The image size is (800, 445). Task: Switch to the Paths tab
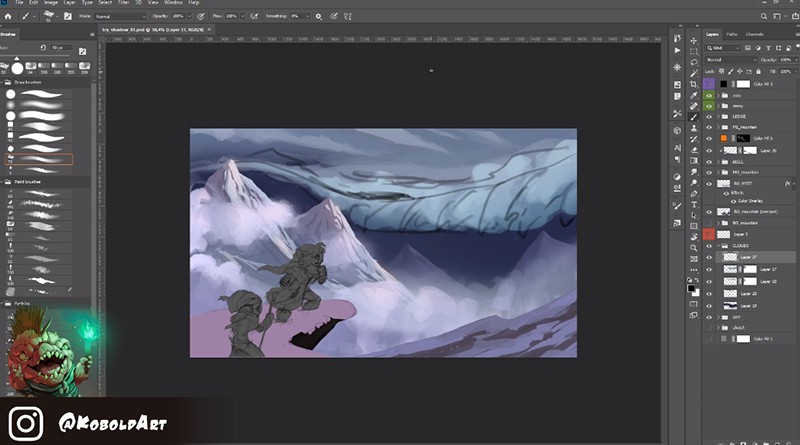pyautogui.click(x=732, y=34)
